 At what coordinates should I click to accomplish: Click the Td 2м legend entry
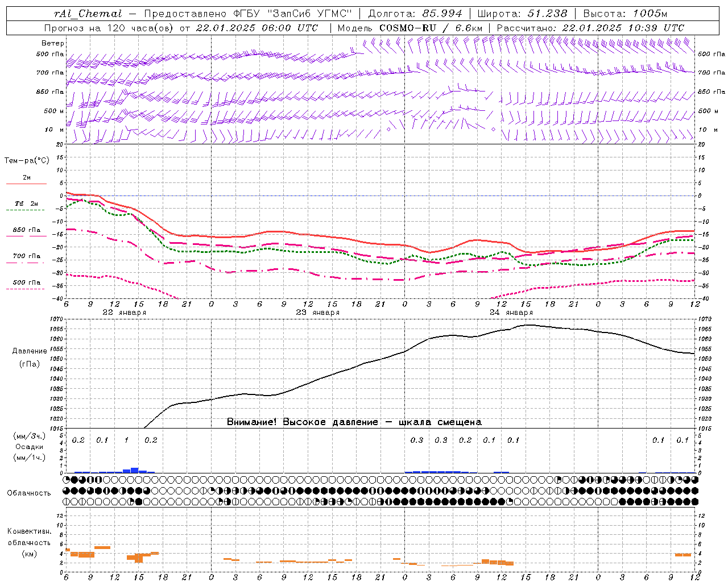[27, 203]
